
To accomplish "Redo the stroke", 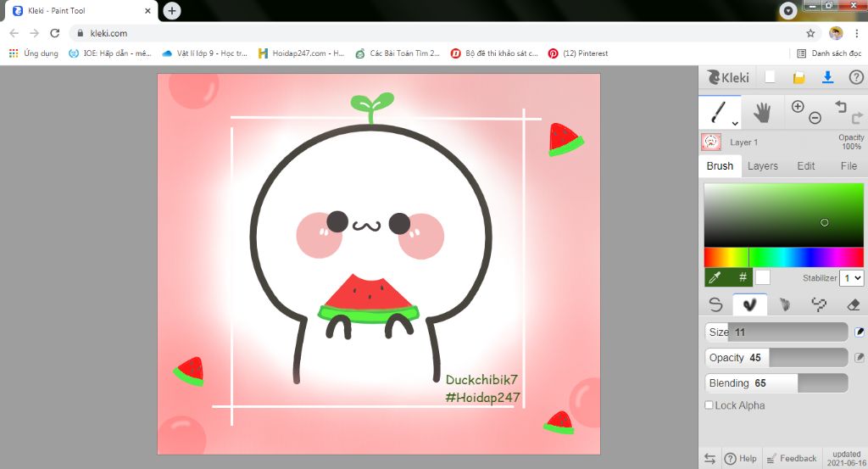I will (x=857, y=117).
